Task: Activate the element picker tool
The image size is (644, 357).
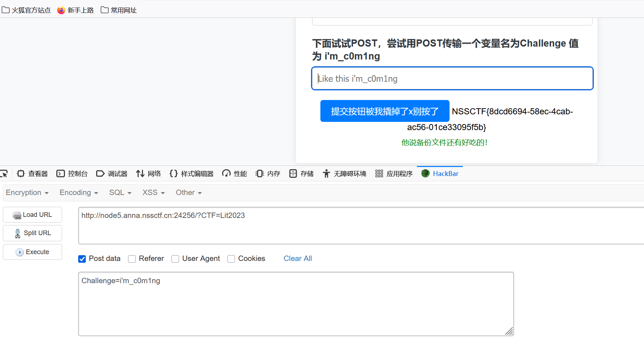Action: [x=5, y=173]
